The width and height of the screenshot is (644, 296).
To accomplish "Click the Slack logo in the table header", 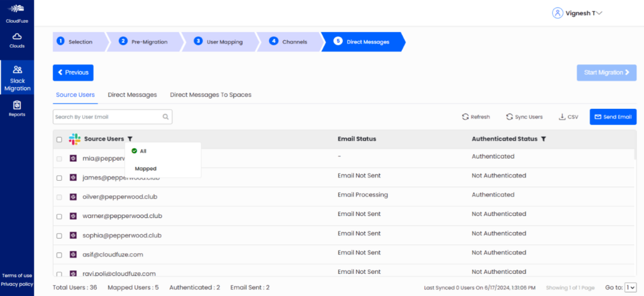I will tap(75, 139).
